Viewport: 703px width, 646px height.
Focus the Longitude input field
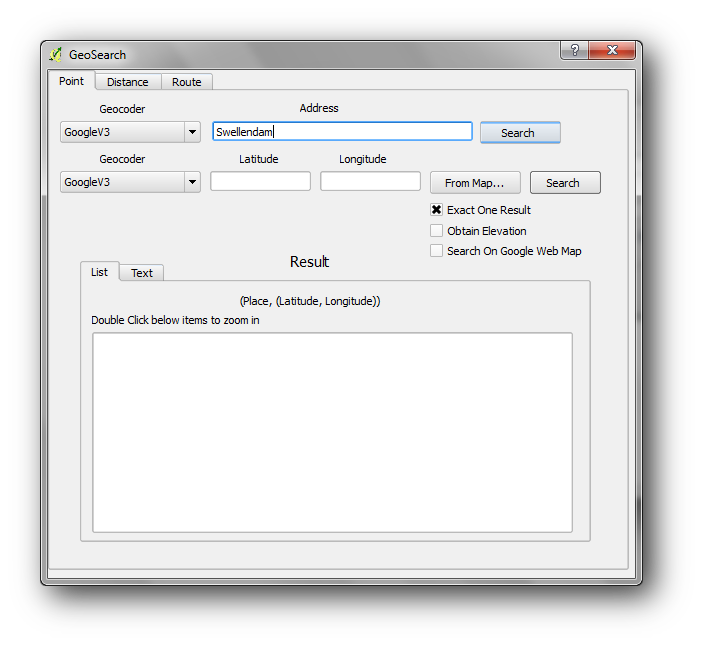pos(370,181)
